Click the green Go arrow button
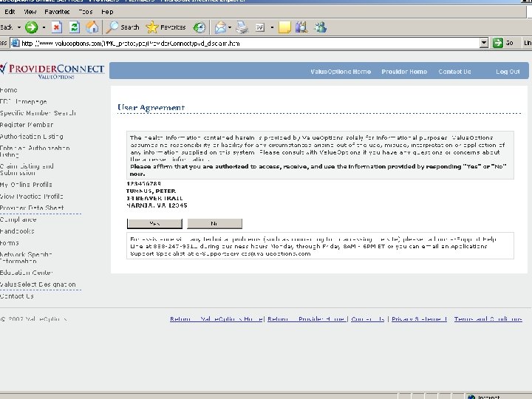This screenshot has width=532, height=399. click(x=498, y=43)
